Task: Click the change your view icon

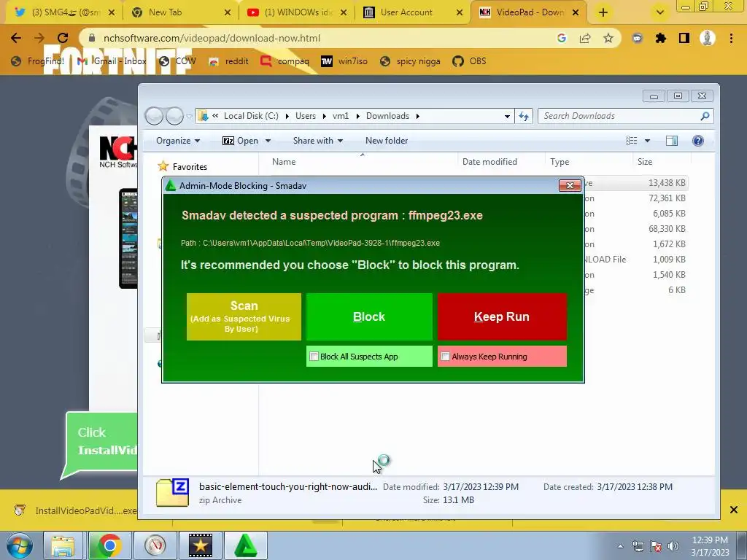Action: (632, 141)
